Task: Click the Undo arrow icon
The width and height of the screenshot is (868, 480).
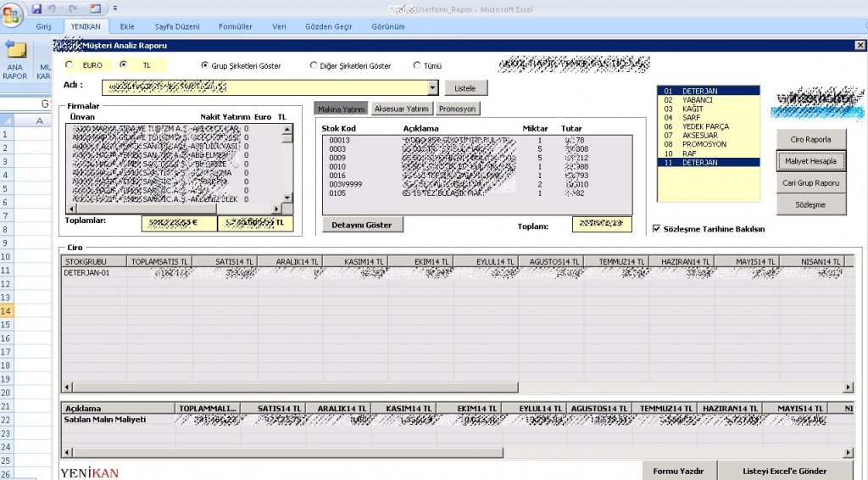Action: click(x=52, y=8)
